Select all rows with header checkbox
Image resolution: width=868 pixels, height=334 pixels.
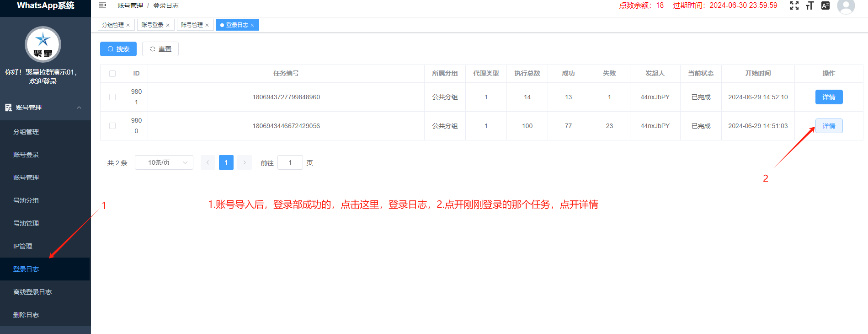pos(112,74)
